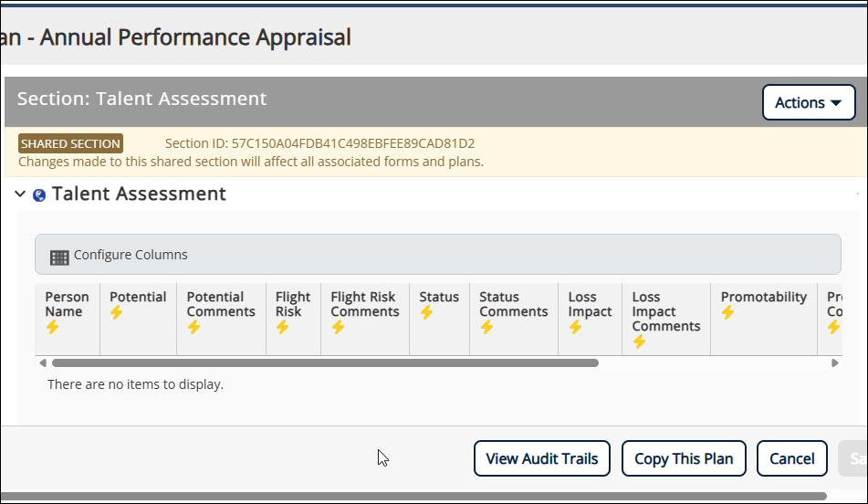Image resolution: width=868 pixels, height=504 pixels.
Task: Click lightning icon under Flight Risk
Action: pyautogui.click(x=282, y=327)
